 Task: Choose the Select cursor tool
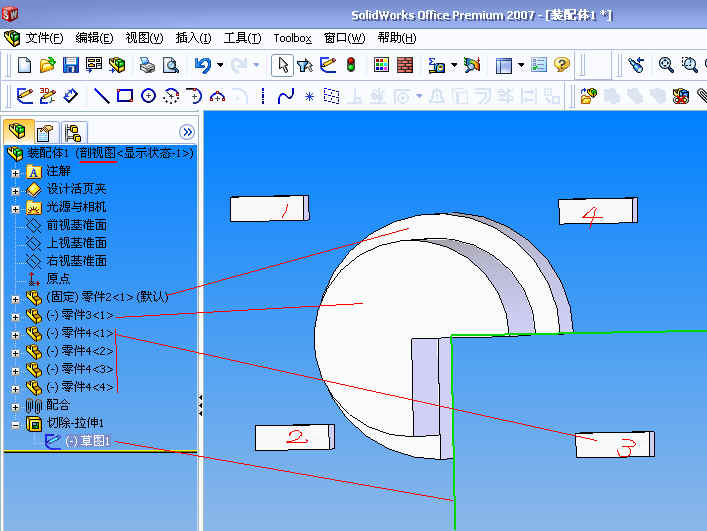click(283, 65)
